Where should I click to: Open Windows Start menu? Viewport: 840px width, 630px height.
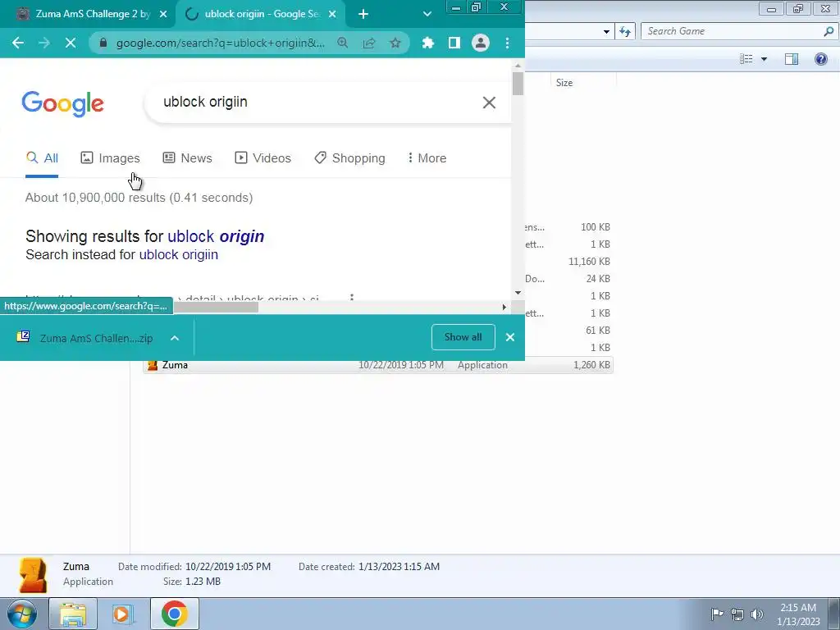point(22,614)
